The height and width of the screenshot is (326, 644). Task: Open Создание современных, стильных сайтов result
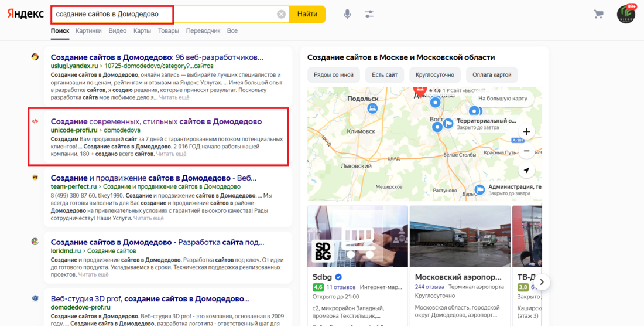click(156, 121)
